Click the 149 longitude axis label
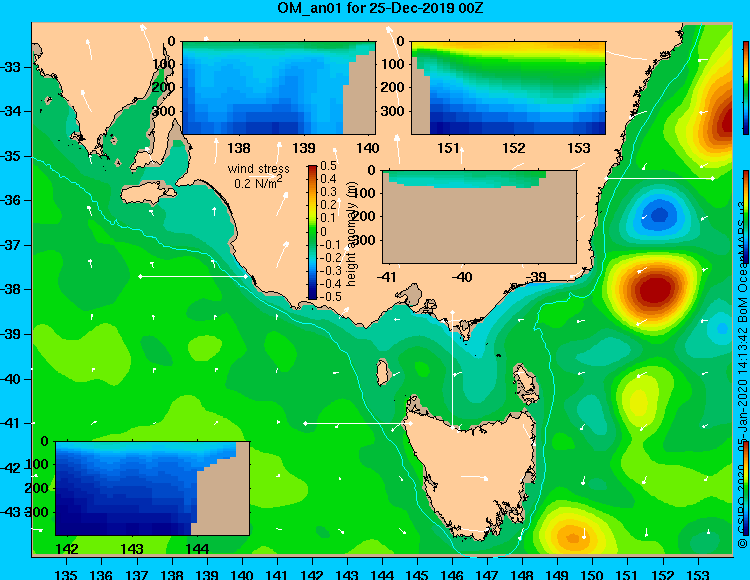Viewport: 750px width, 580px height. (x=557, y=574)
